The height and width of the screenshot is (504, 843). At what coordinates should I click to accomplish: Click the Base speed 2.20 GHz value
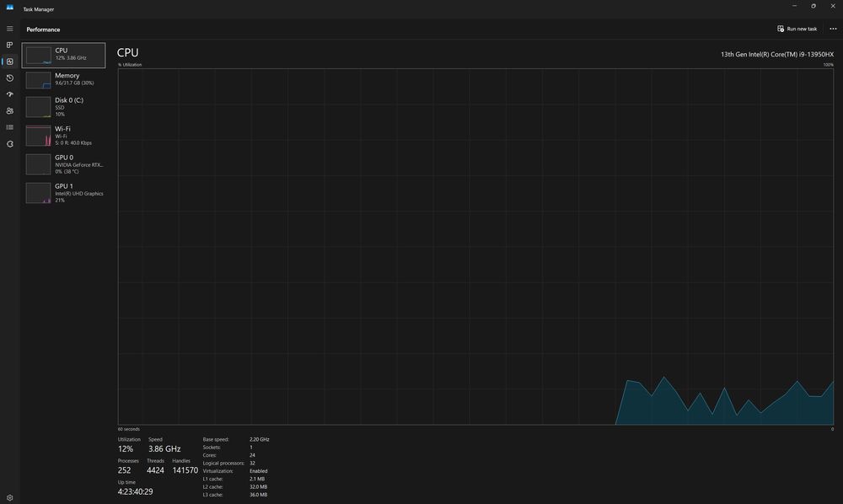click(259, 439)
